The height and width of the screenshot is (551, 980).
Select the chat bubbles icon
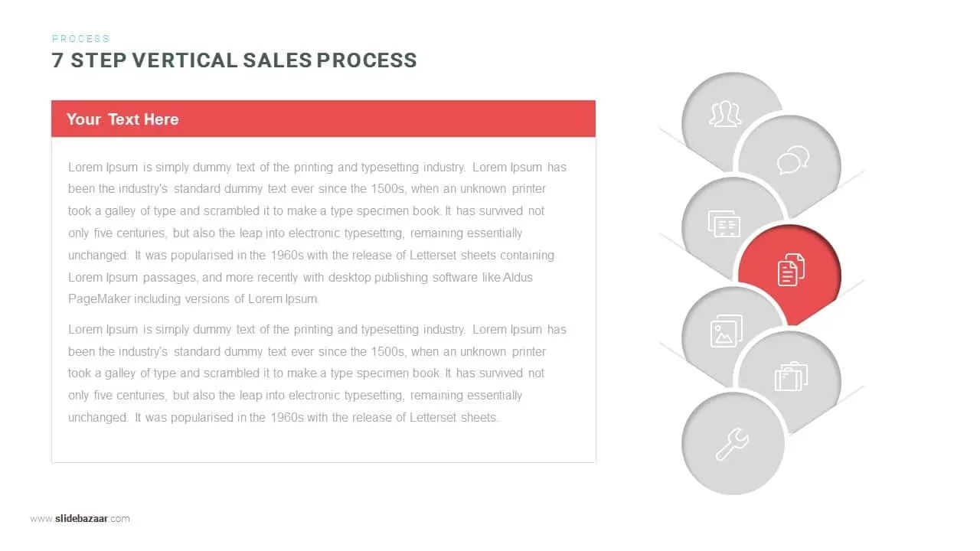point(792,161)
